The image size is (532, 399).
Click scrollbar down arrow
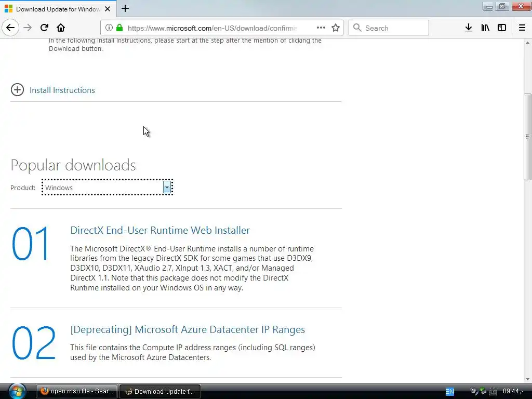pyautogui.click(x=527, y=379)
